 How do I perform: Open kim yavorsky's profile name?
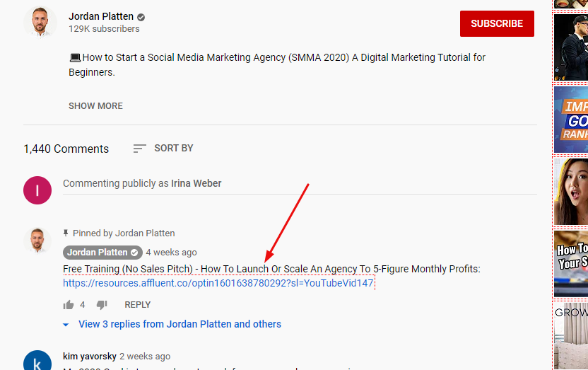point(90,356)
